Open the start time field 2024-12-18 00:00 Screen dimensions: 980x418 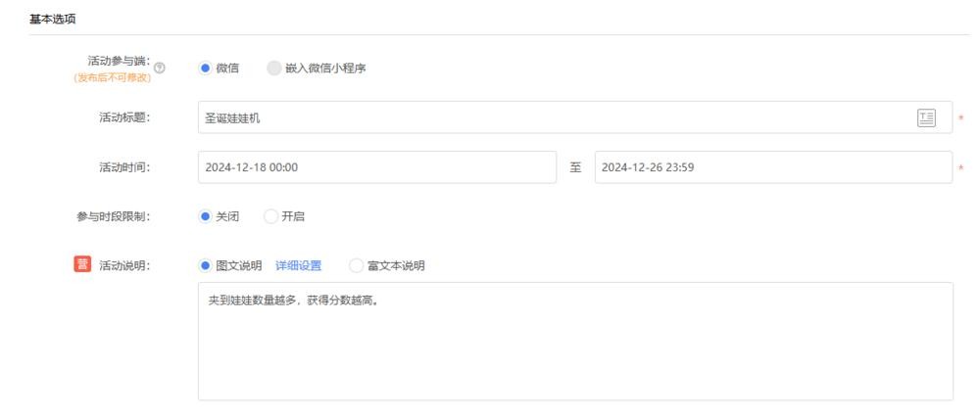[x=376, y=167]
